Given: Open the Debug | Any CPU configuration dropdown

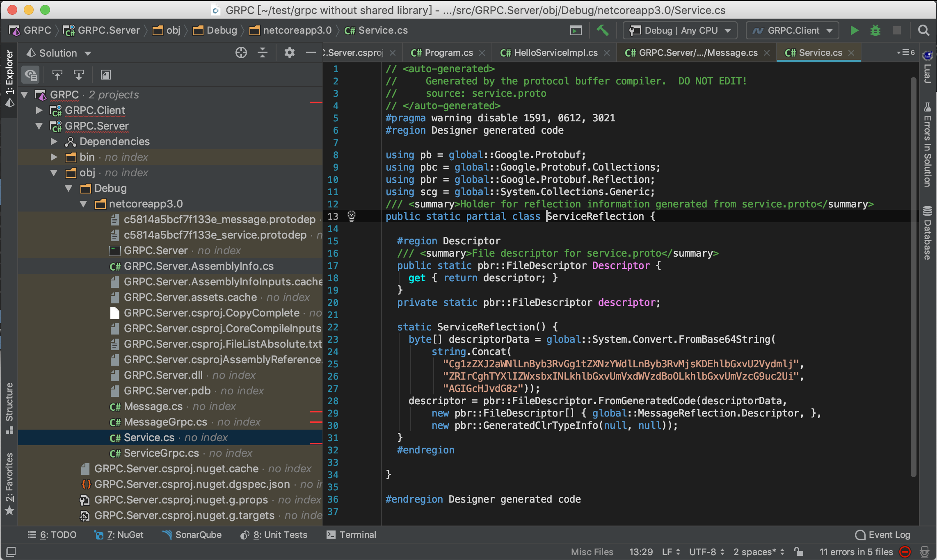Looking at the screenshot, I should [x=680, y=31].
